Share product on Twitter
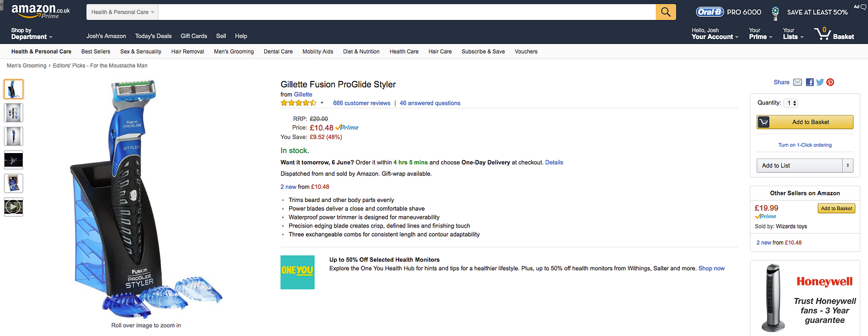Image resolution: width=868 pixels, height=336 pixels. [x=820, y=83]
